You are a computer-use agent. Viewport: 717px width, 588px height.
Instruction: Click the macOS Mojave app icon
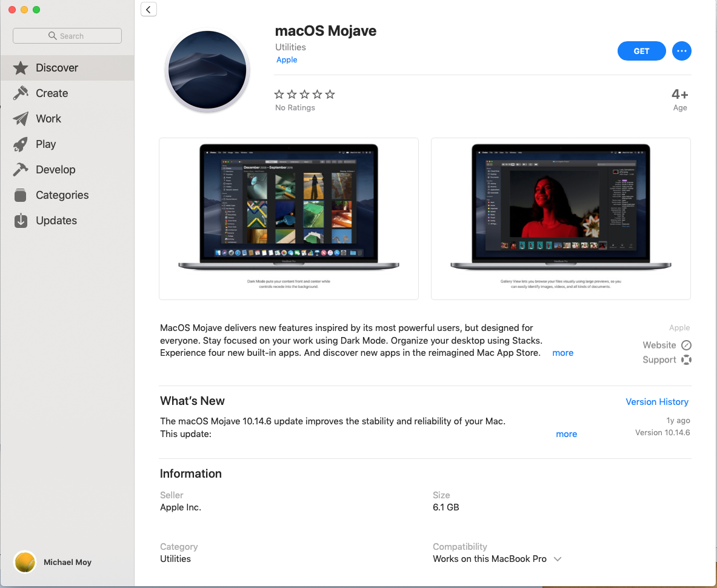click(x=207, y=70)
